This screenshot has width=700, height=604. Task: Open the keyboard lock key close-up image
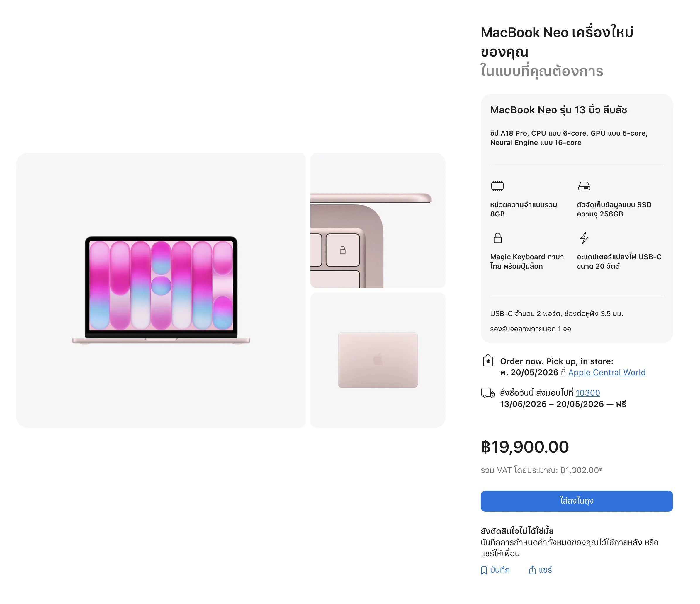[378, 221]
